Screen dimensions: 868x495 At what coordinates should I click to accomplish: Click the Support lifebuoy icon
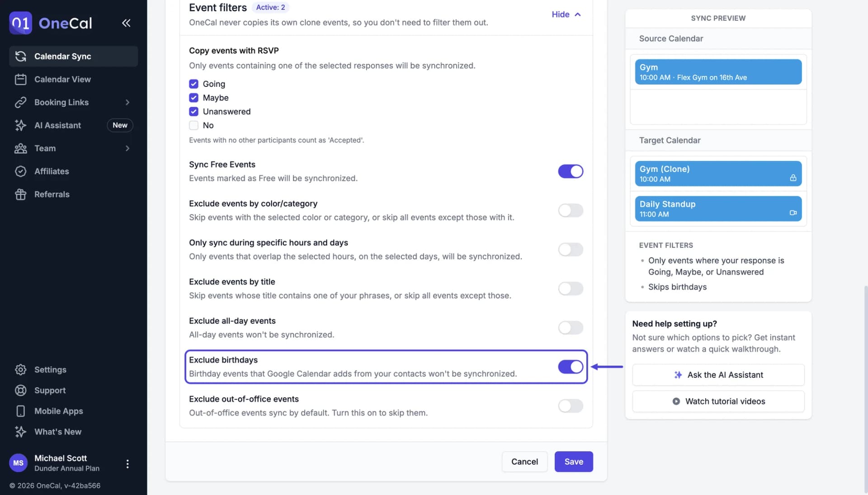[20, 390]
